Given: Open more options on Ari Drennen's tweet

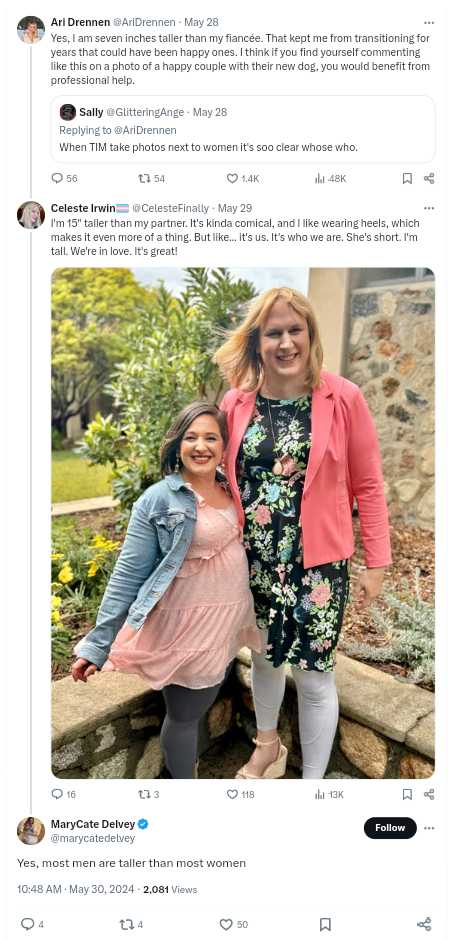Looking at the screenshot, I should [429, 22].
